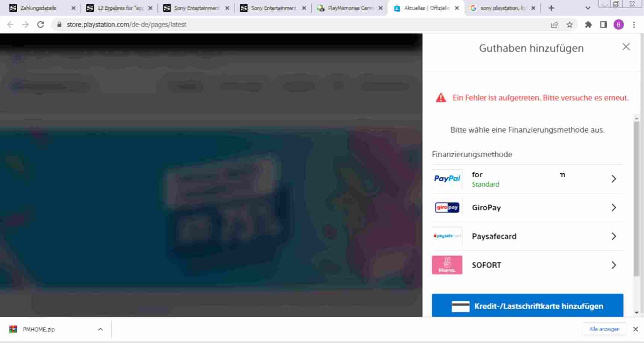Close the 12 Ergebnis für tab
The height and width of the screenshot is (343, 644).
point(150,8)
